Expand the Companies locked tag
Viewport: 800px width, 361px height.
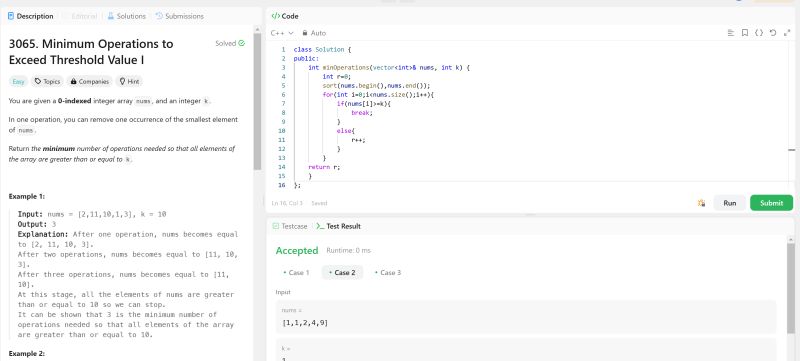90,81
